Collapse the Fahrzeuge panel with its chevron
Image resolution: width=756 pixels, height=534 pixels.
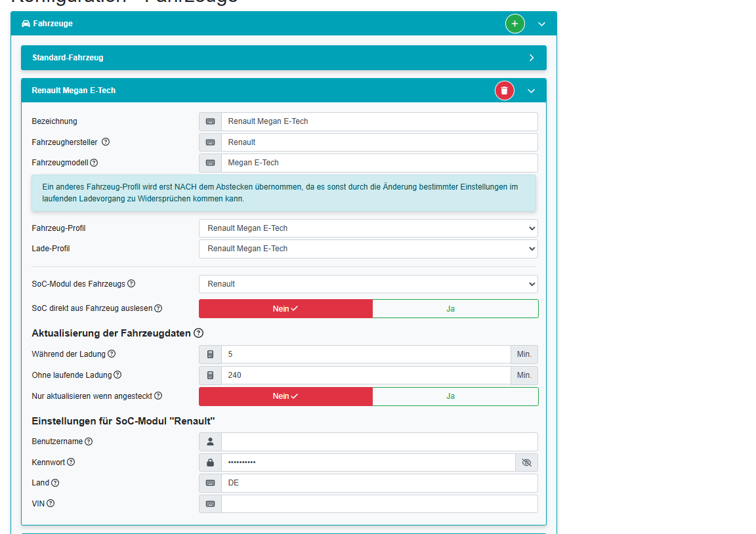[541, 24]
